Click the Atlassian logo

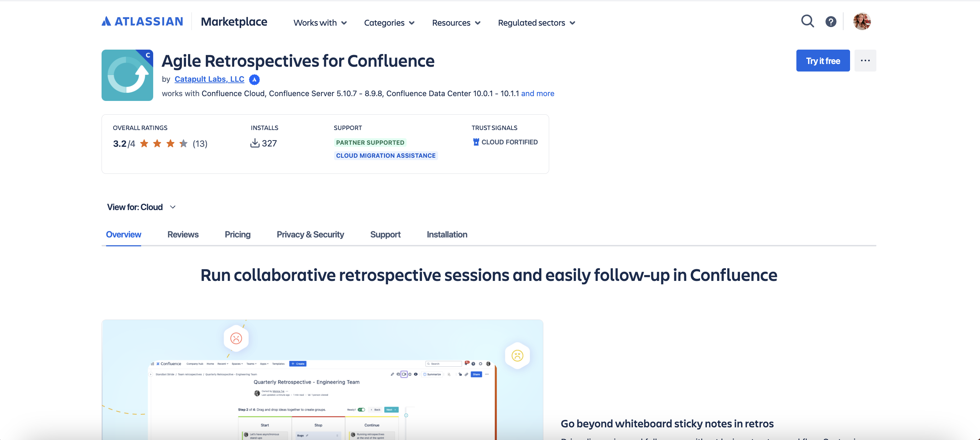(142, 21)
